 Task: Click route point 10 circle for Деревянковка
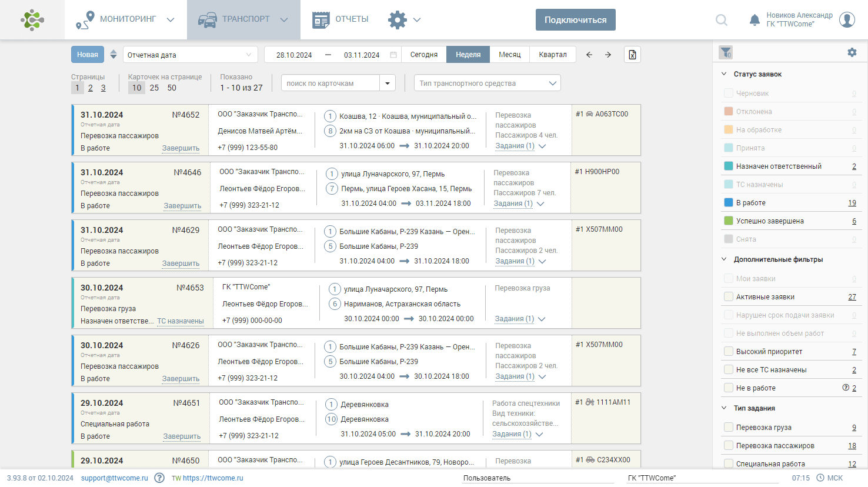(332, 419)
